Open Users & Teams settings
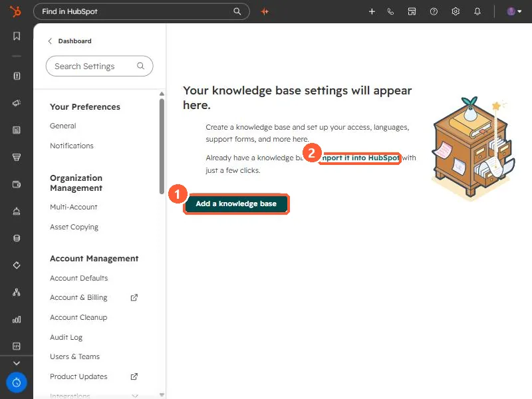532x399 pixels. point(74,356)
